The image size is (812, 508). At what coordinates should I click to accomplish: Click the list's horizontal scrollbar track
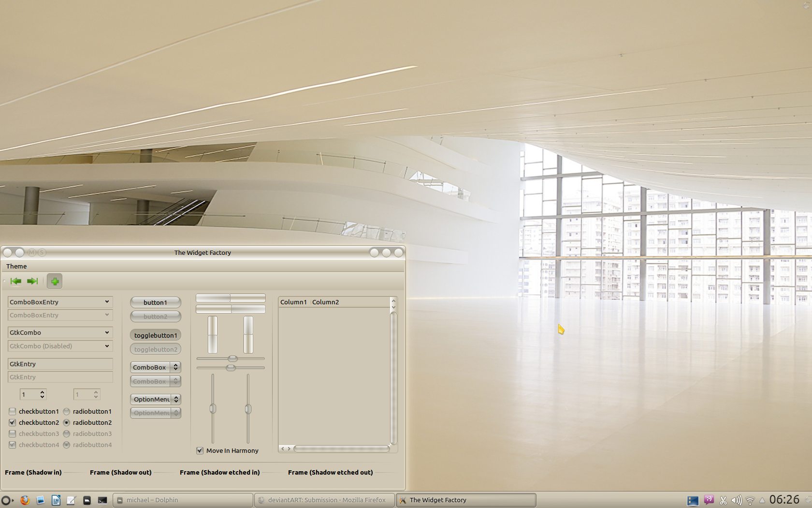[342, 449]
